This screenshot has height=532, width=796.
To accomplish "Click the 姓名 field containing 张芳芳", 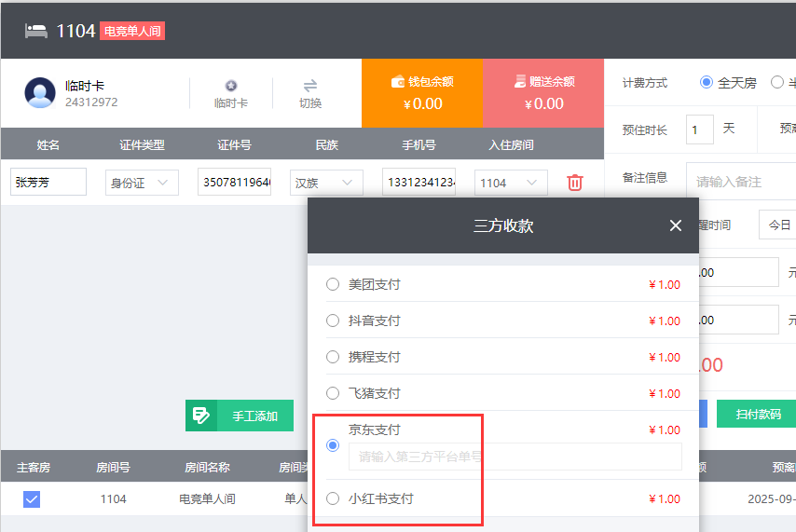I will (x=48, y=182).
